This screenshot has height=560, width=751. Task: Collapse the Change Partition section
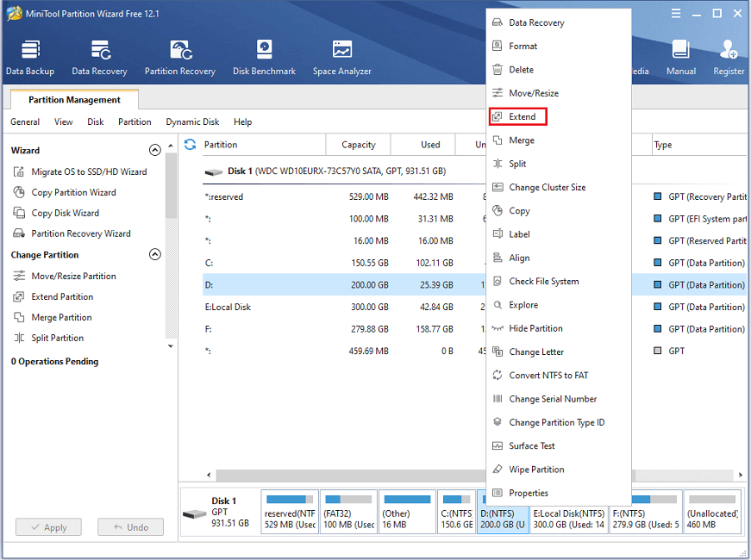click(x=154, y=254)
